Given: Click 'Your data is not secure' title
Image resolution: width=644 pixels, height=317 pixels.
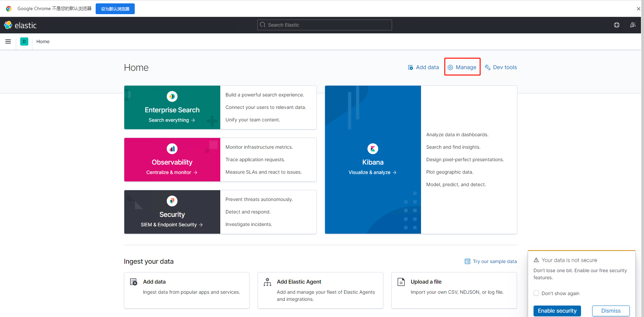Looking at the screenshot, I should [569, 260].
